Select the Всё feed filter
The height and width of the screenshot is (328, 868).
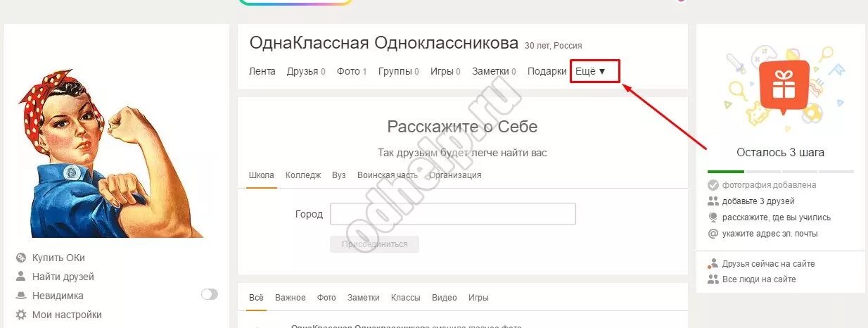click(257, 298)
